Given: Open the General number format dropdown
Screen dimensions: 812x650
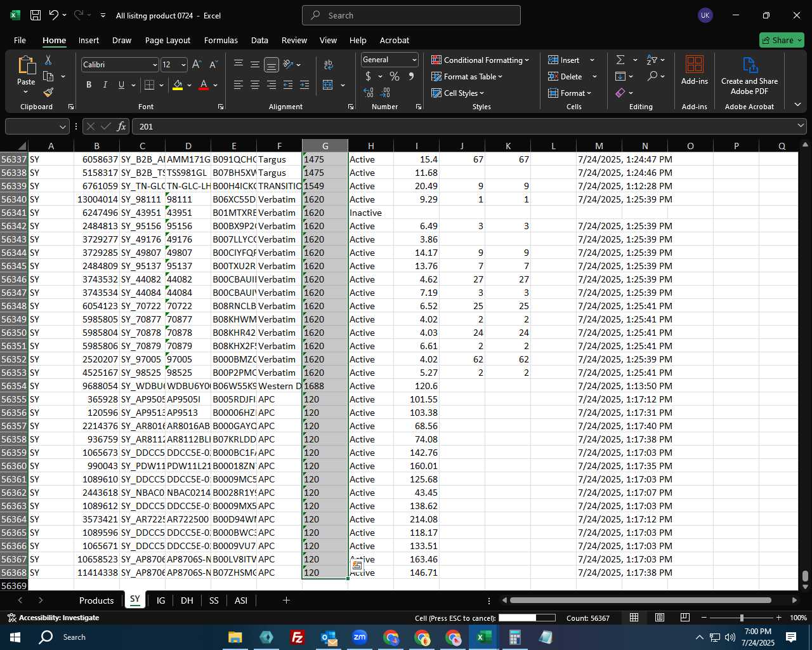Looking at the screenshot, I should pos(414,60).
